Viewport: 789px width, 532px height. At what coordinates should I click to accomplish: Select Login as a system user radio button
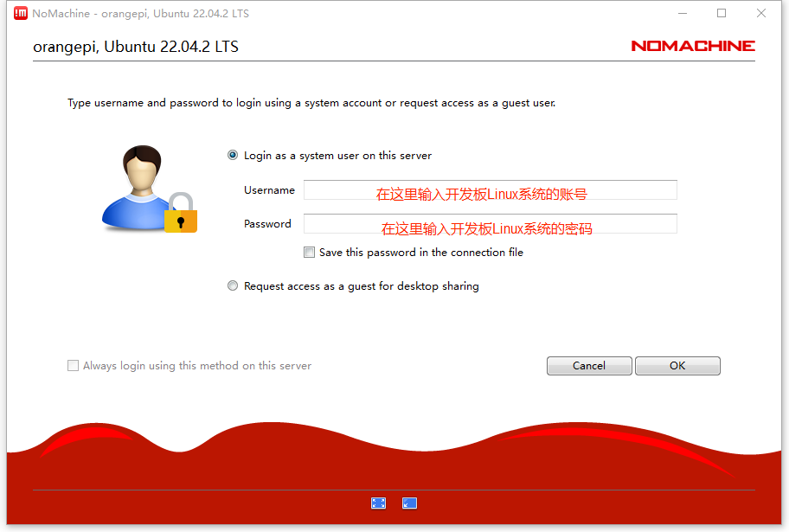[233, 155]
